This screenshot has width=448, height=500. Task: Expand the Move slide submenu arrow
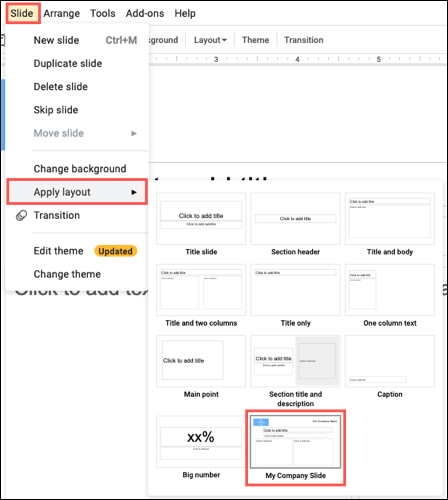click(134, 133)
